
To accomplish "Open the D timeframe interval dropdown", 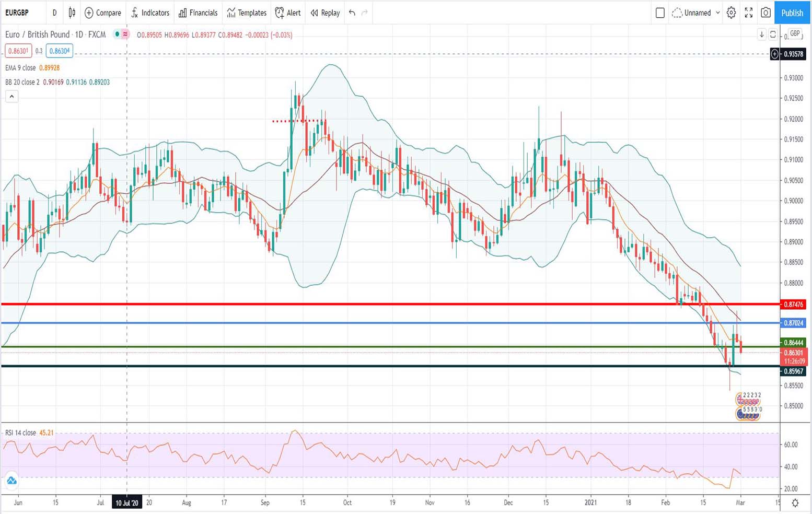I will point(54,13).
